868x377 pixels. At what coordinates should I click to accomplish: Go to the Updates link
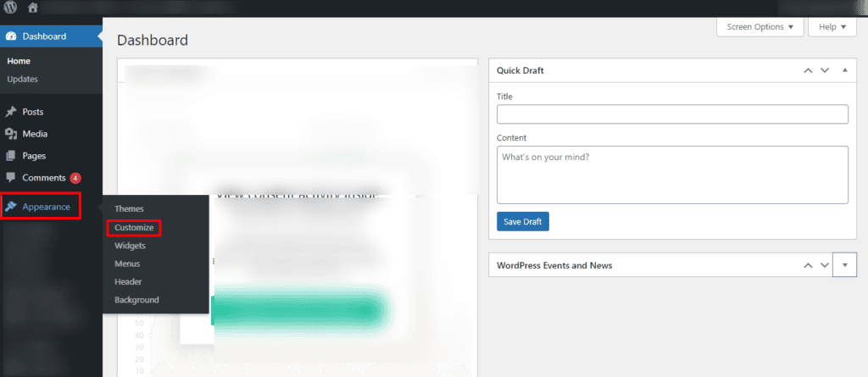coord(22,80)
